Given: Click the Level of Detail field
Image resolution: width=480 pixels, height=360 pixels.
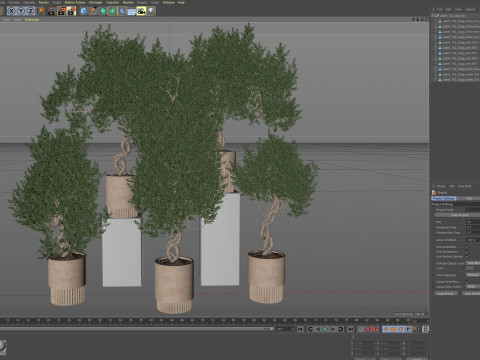Looking at the screenshot, I should click(x=473, y=240).
